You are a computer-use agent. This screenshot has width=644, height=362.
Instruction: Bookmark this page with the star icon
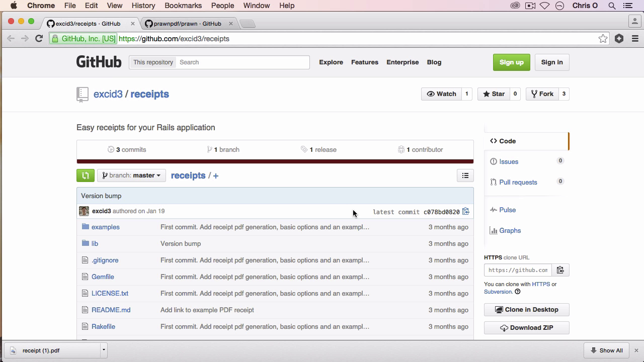(x=603, y=39)
